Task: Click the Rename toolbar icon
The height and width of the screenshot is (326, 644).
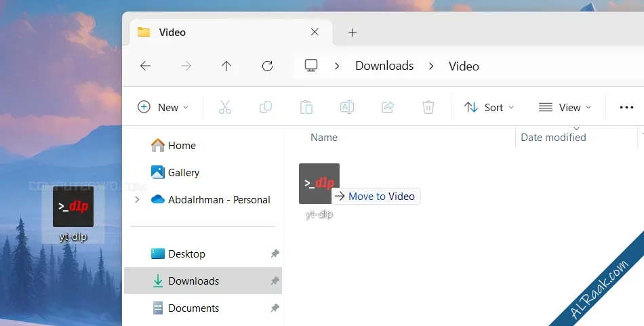Action: point(347,107)
